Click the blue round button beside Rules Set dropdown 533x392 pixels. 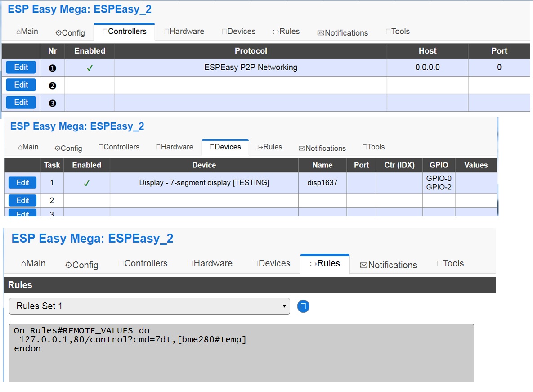(303, 306)
